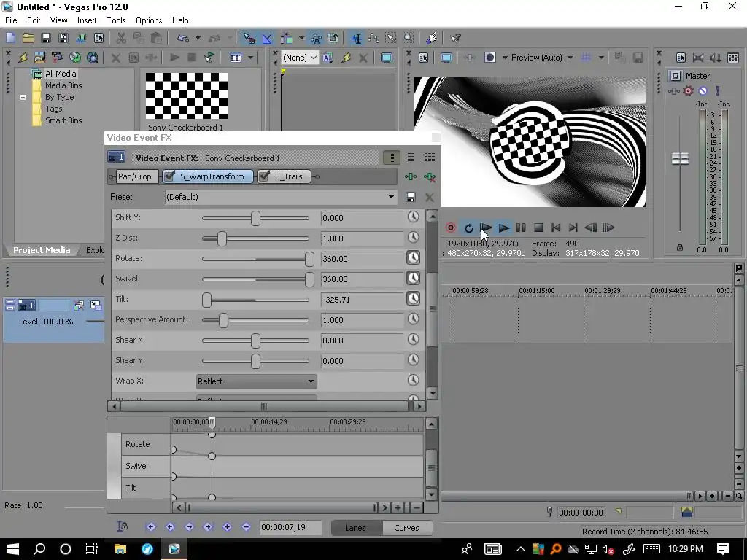747x560 pixels.
Task: Click the Sony Checkerboard 1 thumbnail
Action: [x=186, y=96]
